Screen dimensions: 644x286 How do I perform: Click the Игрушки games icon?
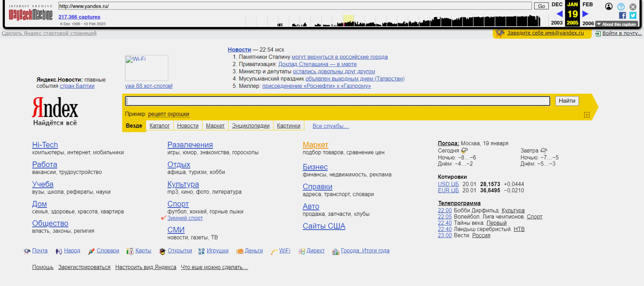pos(201,251)
